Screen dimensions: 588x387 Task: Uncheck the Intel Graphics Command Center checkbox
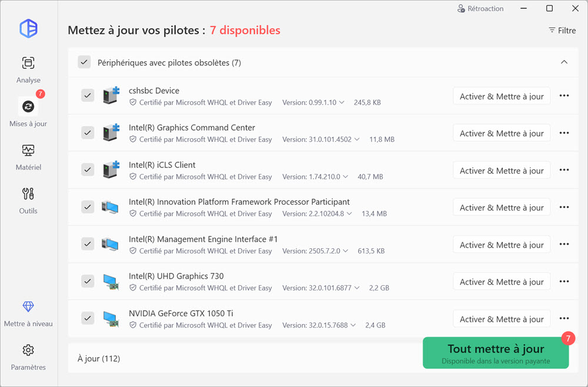point(88,133)
